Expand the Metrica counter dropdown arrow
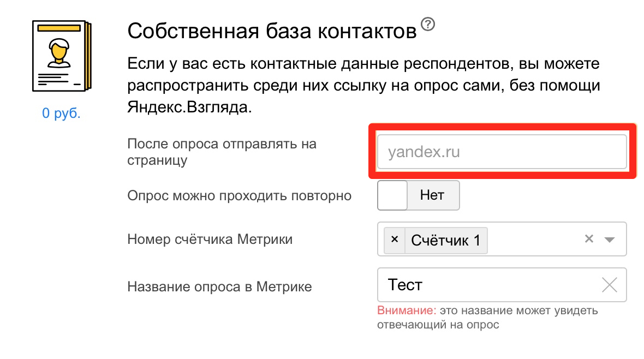The height and width of the screenshot is (359, 644). coord(610,240)
